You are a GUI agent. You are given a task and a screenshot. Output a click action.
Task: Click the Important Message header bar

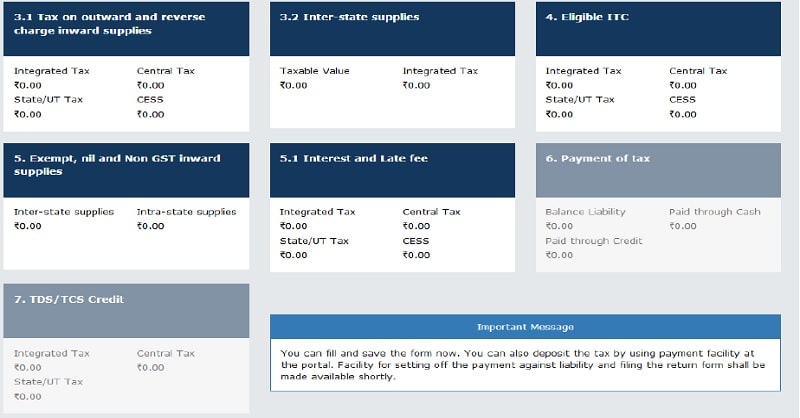[525, 327]
